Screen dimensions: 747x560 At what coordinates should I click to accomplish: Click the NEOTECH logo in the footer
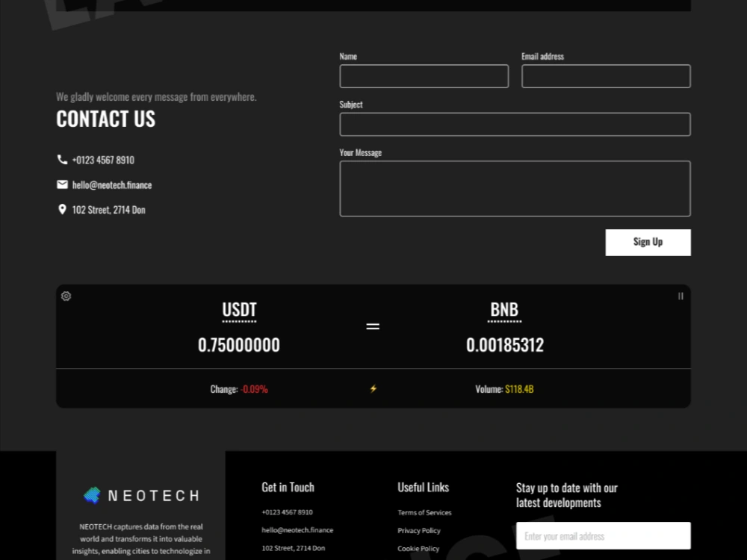[x=141, y=496]
